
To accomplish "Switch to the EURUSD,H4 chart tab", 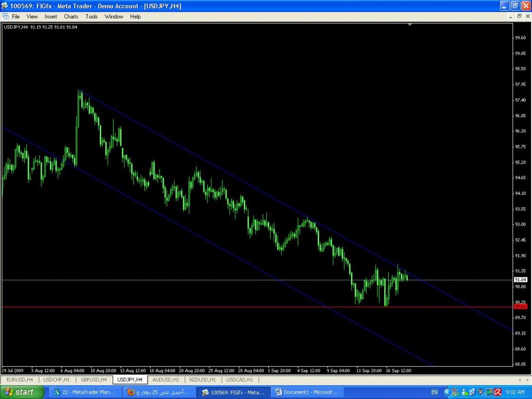I will pos(19,380).
